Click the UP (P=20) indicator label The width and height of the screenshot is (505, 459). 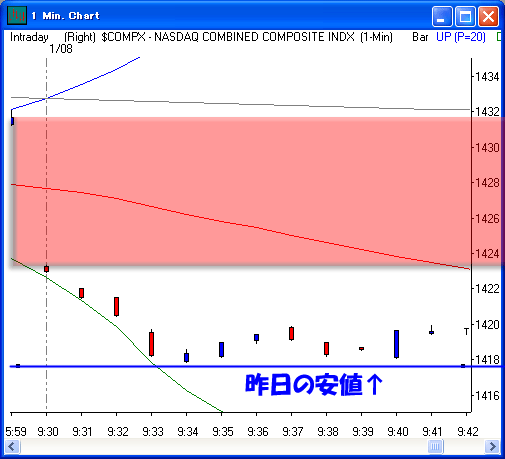tap(461, 37)
